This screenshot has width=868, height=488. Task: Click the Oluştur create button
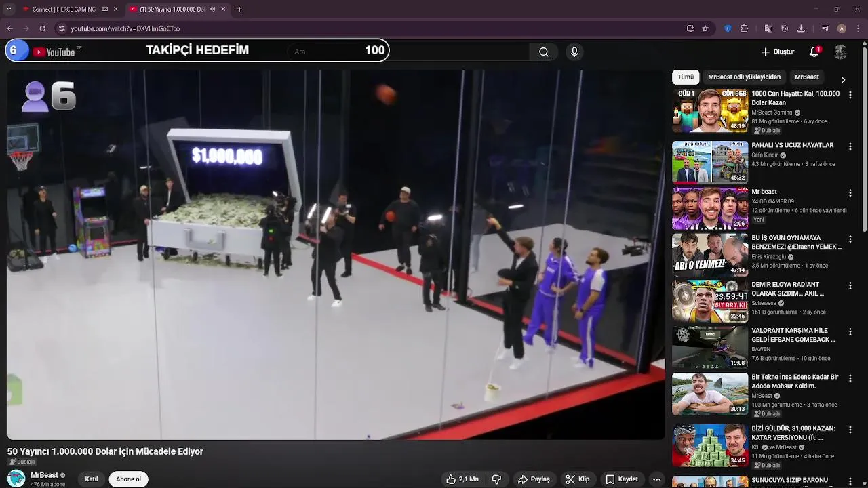coord(777,52)
